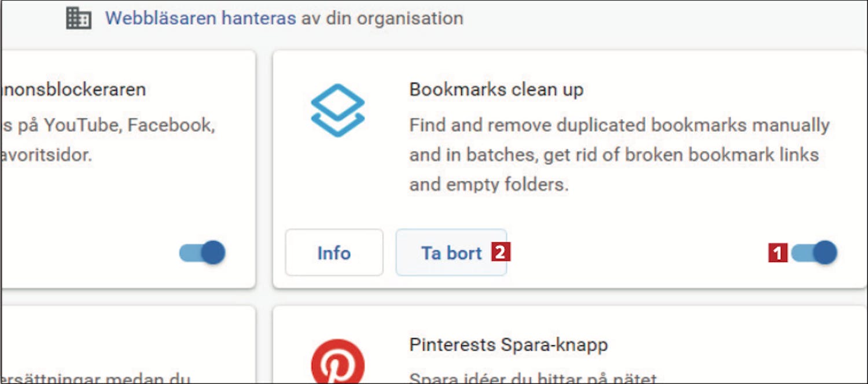Click the 'Ta bort' remove button
Image resolution: width=868 pixels, height=384 pixels.
click(x=451, y=253)
